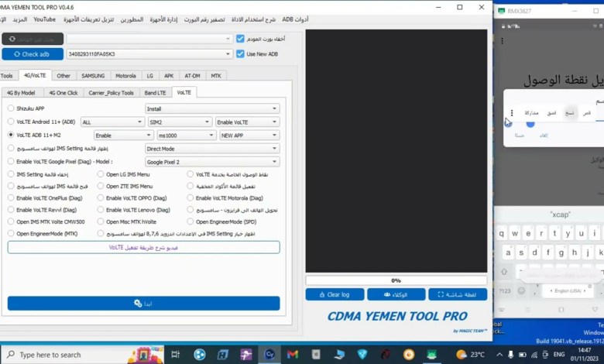Choose Enable VoLTE OnePlus (Diag) option
Image resolution: width=604 pixels, height=364 pixels.
point(11,198)
